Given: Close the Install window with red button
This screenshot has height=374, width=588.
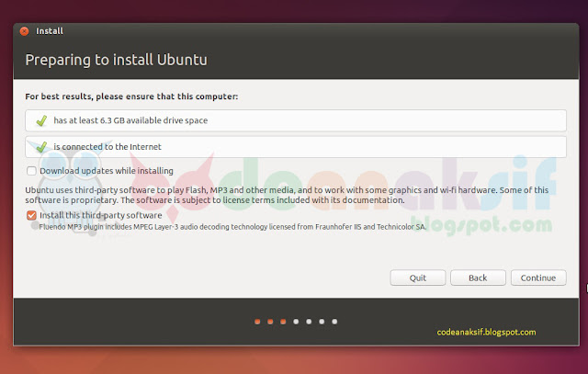Looking at the screenshot, I should [25, 31].
